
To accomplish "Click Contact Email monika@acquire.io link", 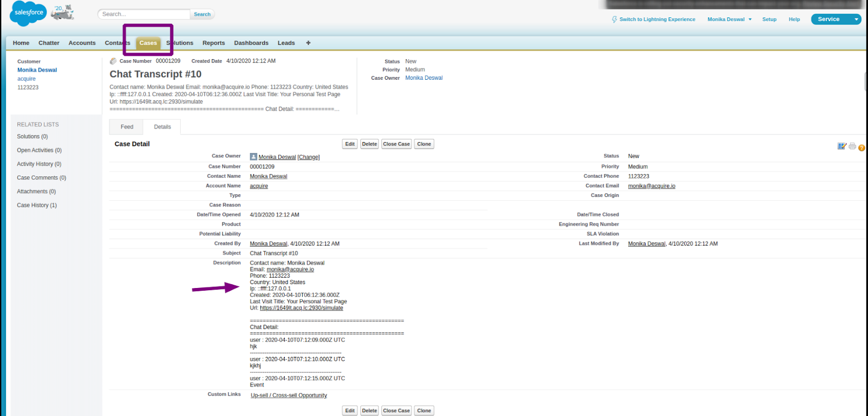I will coord(652,186).
